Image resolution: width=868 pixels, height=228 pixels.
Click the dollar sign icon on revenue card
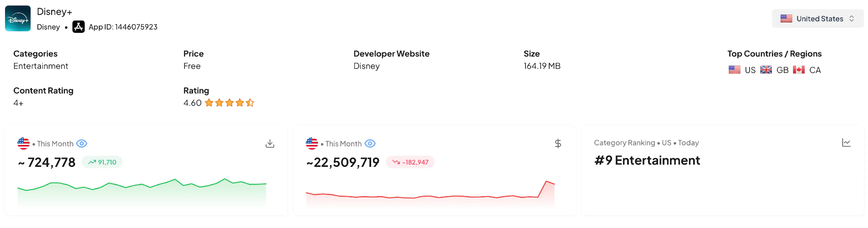pyautogui.click(x=558, y=144)
